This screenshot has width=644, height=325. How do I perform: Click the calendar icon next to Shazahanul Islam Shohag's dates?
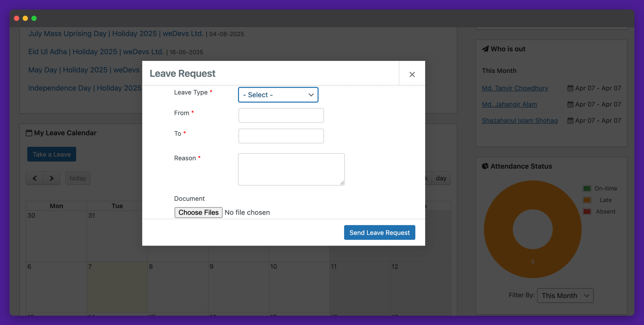click(x=570, y=120)
